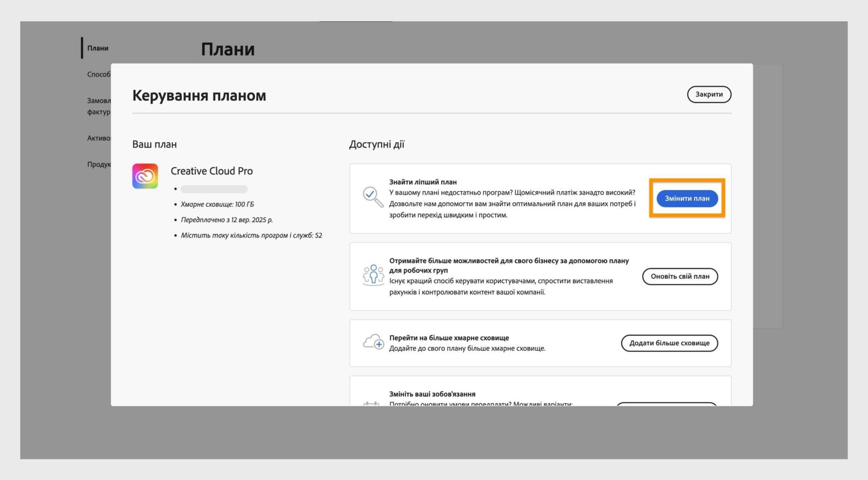Click the Змініть ваші зобов'язання title
Screen dimensions: 868x480
click(x=432, y=394)
